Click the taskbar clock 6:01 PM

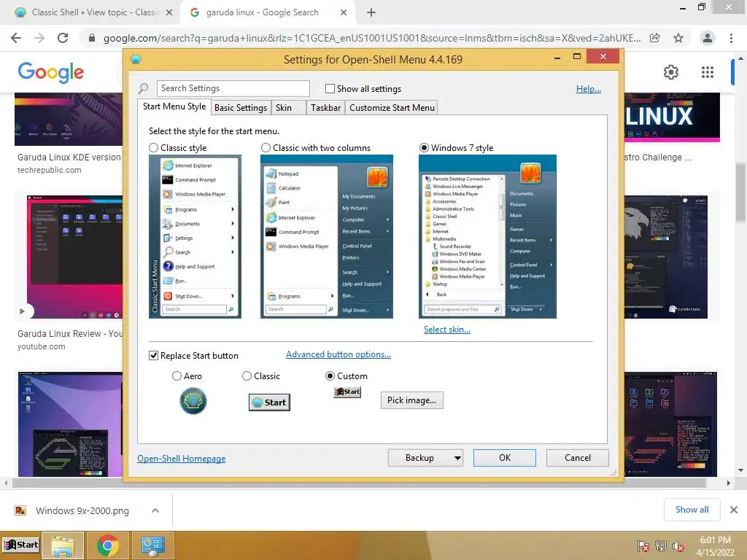point(715,540)
